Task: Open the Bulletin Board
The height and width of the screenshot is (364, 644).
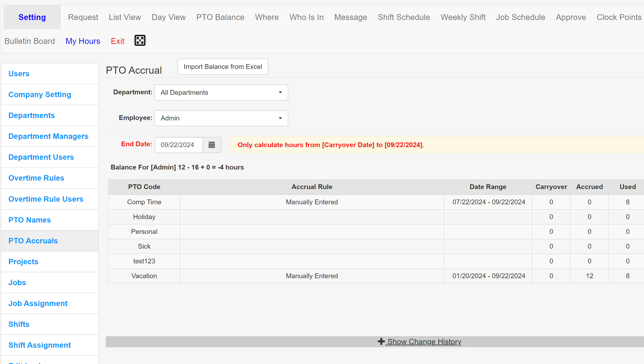Action: 30,41
